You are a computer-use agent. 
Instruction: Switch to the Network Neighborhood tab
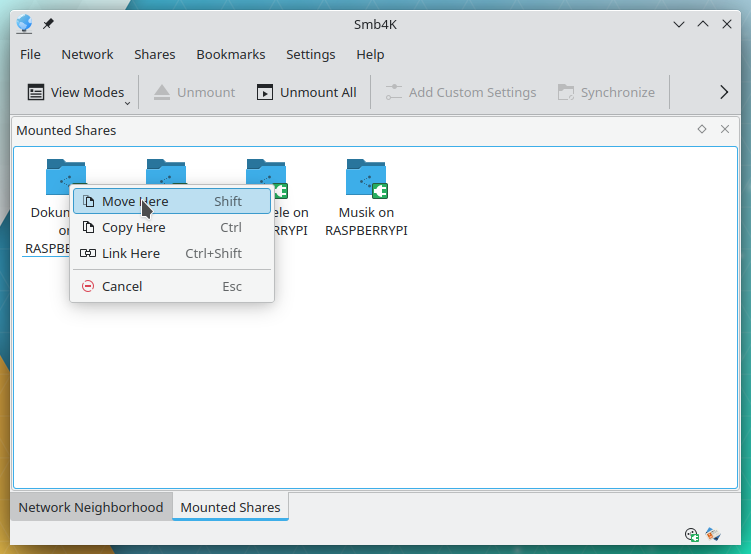(x=91, y=507)
